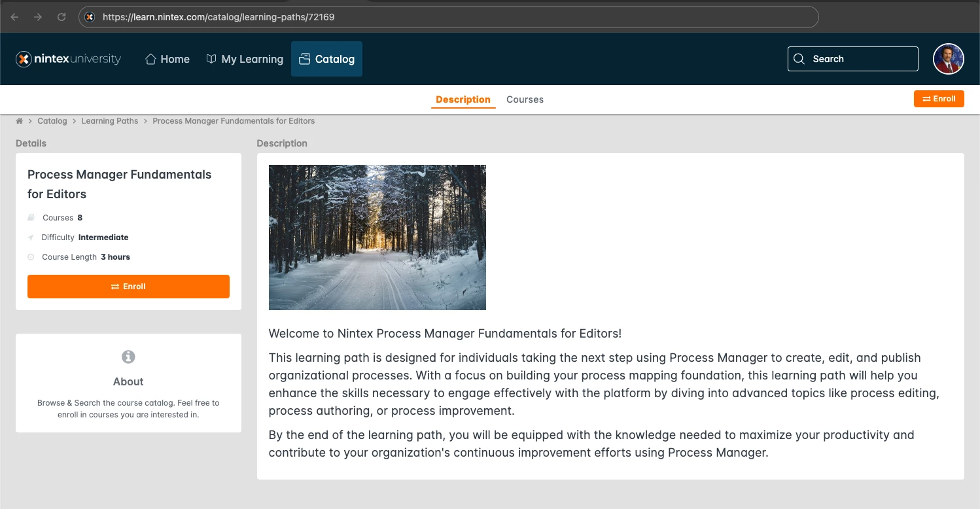The height and width of the screenshot is (509, 980).
Task: Click the site icon in the address bar
Action: [90, 17]
